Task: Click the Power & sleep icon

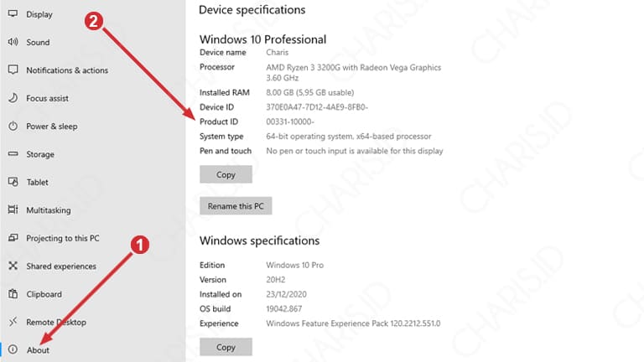Action: coord(13,126)
